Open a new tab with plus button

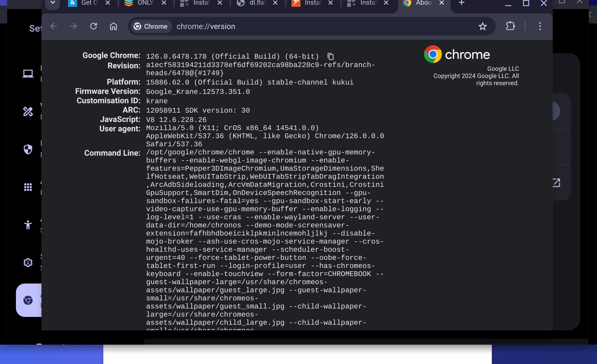point(461,3)
